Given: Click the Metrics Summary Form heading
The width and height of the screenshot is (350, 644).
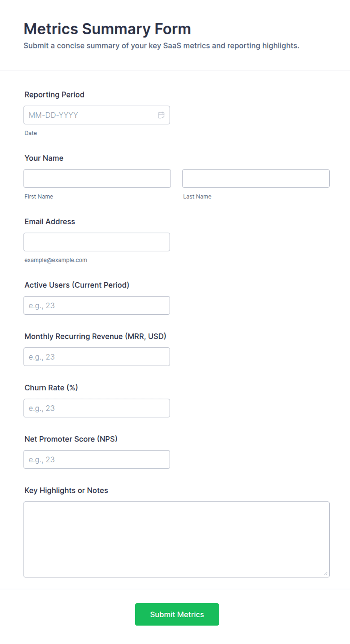Looking at the screenshot, I should point(107,29).
